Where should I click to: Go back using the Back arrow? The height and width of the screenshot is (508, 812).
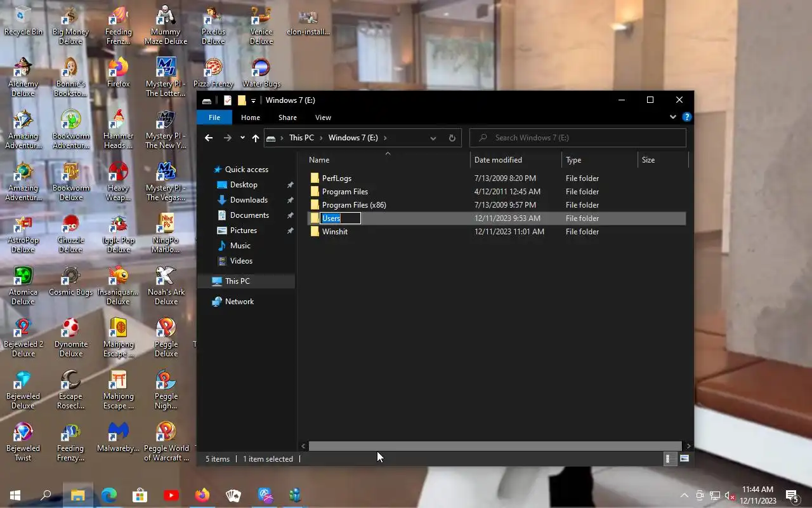point(209,138)
